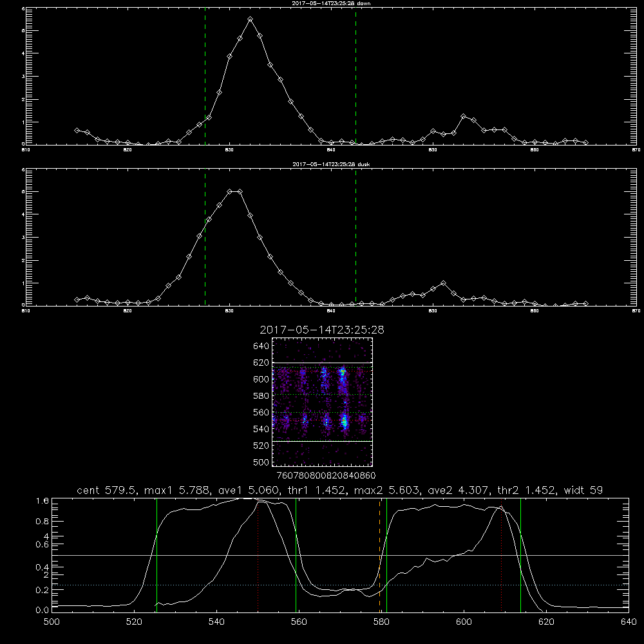This screenshot has height=644, width=644.
Task: Click the 600 y-axis label beside the spectral image
Action: [261, 379]
